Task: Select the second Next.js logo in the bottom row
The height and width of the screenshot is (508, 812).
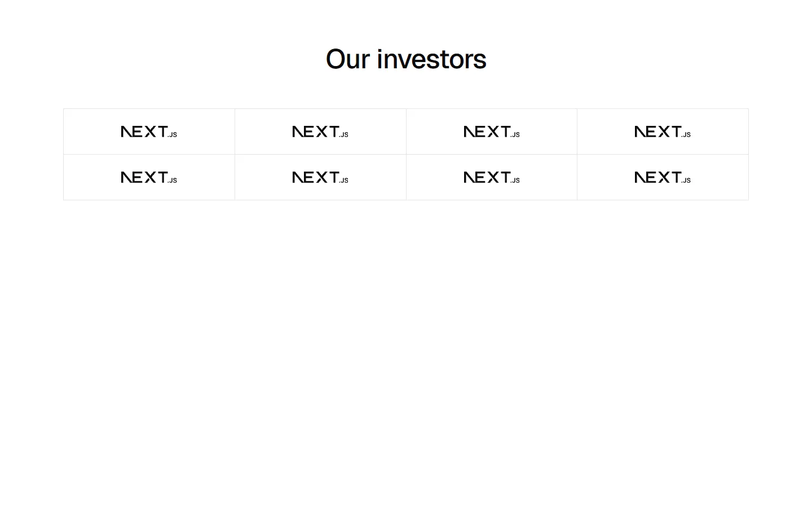Action: coord(320,177)
